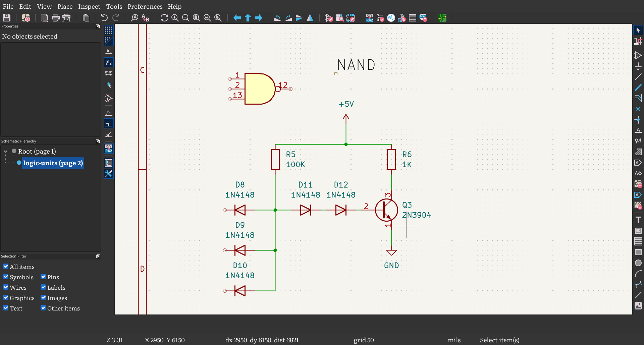Open the Preferences menu
The image size is (644, 345).
pyautogui.click(x=145, y=6)
